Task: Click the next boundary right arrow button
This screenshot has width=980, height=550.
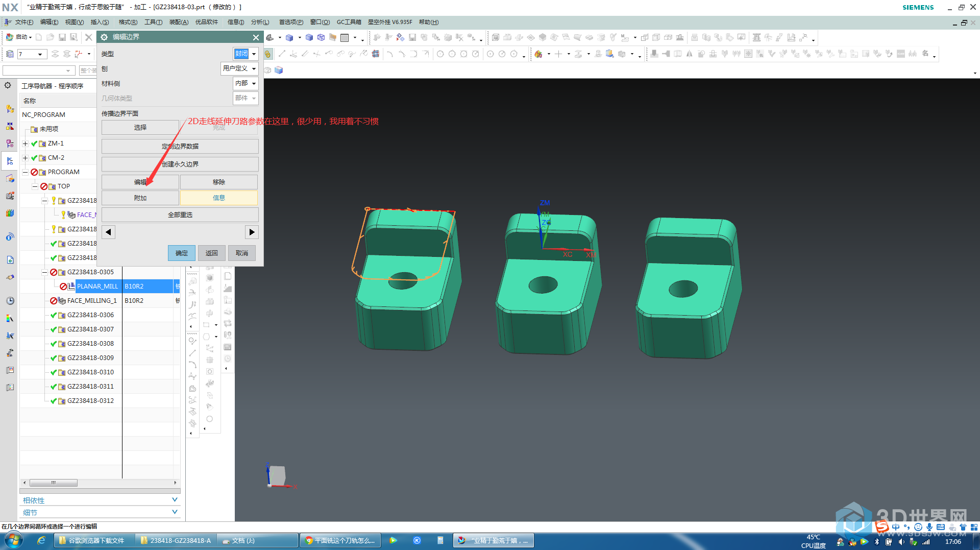Action: click(252, 232)
